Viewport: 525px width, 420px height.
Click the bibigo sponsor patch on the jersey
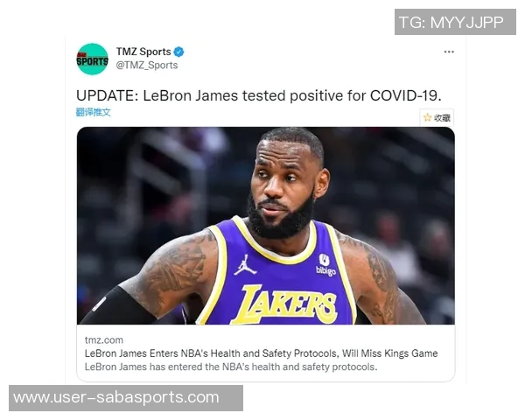(x=325, y=264)
